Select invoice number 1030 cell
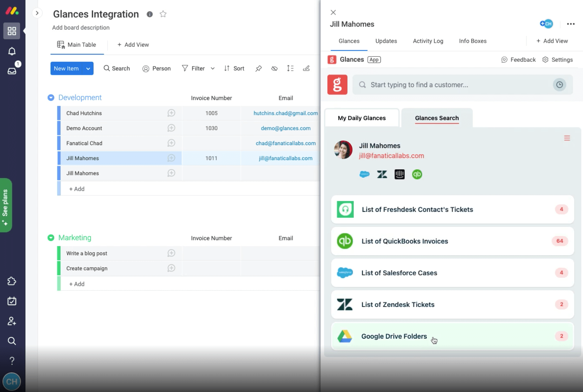Screen dimensions: 583x392 point(211,128)
